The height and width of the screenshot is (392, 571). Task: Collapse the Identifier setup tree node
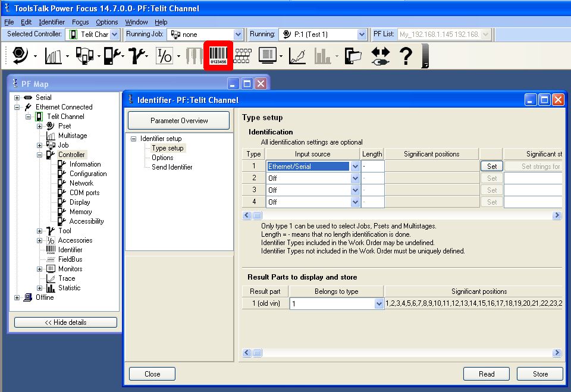[133, 139]
